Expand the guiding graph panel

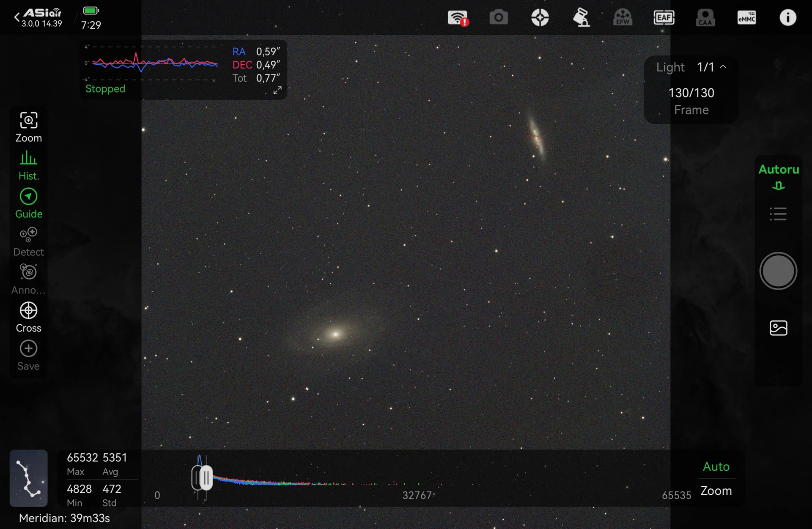click(277, 90)
